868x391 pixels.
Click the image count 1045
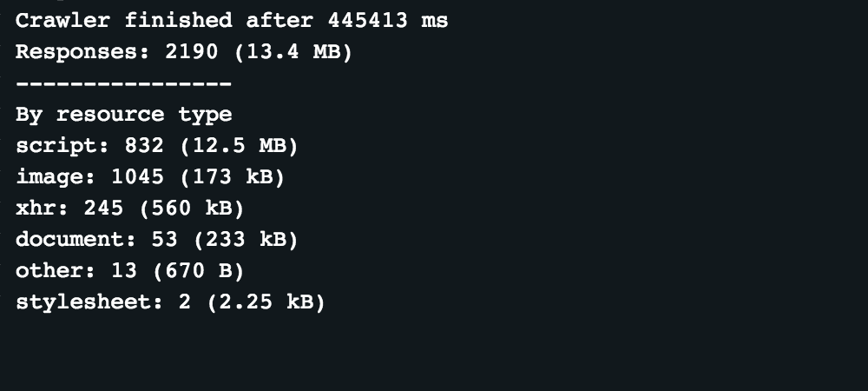pos(138,177)
